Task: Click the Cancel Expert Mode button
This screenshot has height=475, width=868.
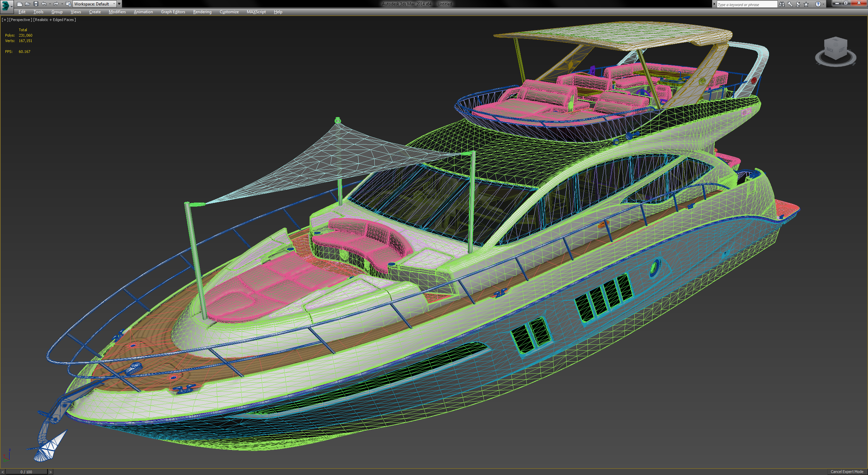Action: (846, 471)
